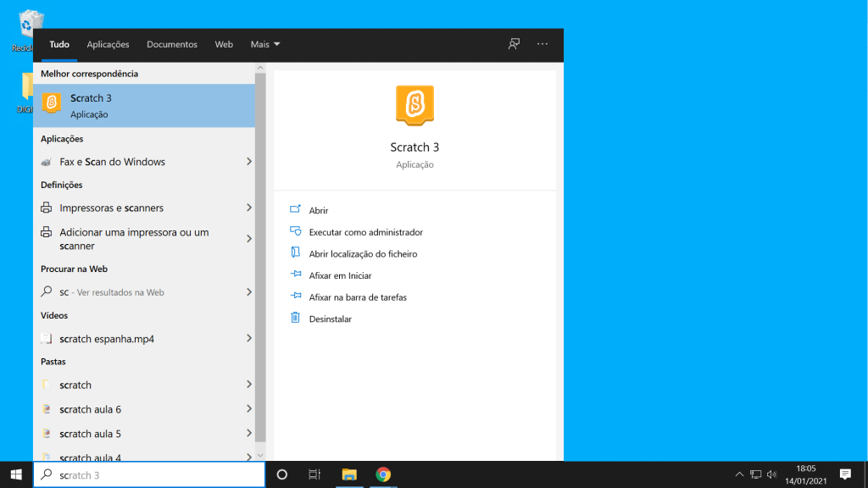Viewport: 868px width, 488px height.
Task: Launch Google Chrome from the taskbar
Action: coord(383,474)
